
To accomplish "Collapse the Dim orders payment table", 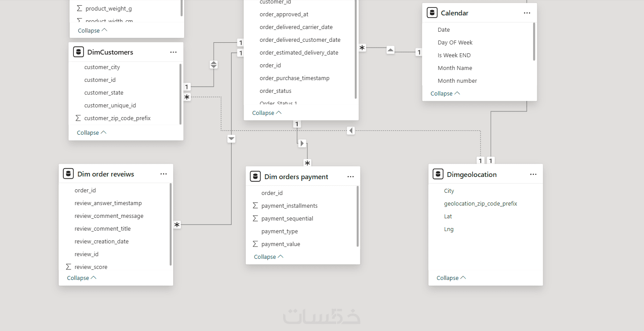I will point(269,257).
